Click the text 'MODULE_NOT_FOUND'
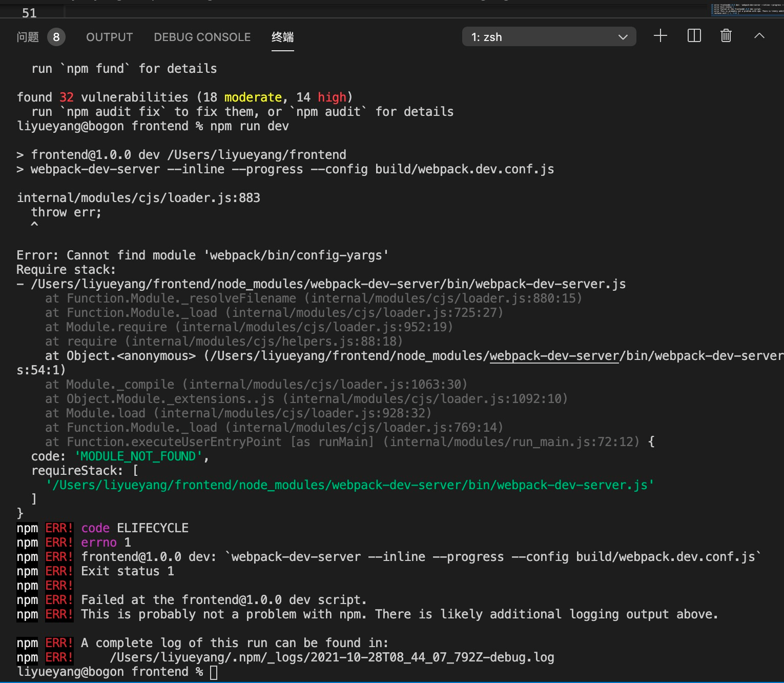The image size is (784, 683). click(138, 456)
